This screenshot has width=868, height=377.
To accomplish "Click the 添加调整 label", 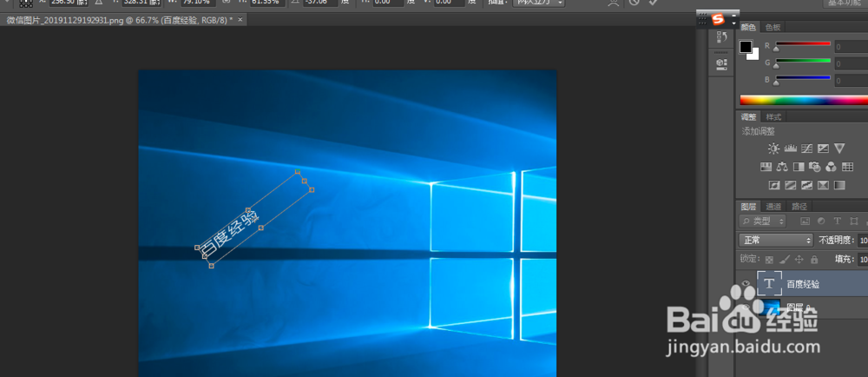I will (x=759, y=131).
